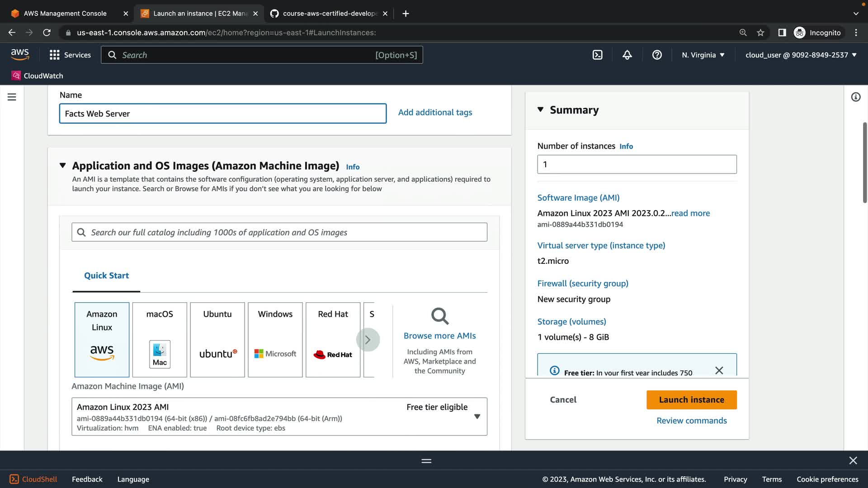Select the Ubuntu AMI tile
The width and height of the screenshot is (868, 488).
coord(217,339)
